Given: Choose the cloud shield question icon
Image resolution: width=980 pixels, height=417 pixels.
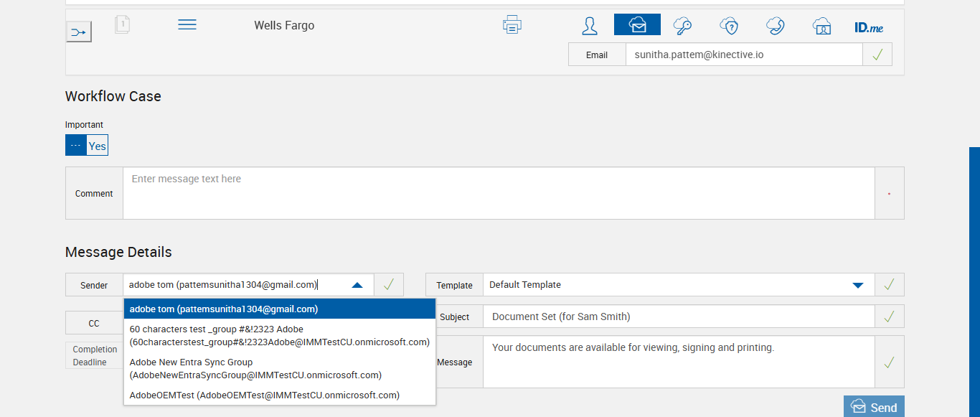Looking at the screenshot, I should coord(729,26).
